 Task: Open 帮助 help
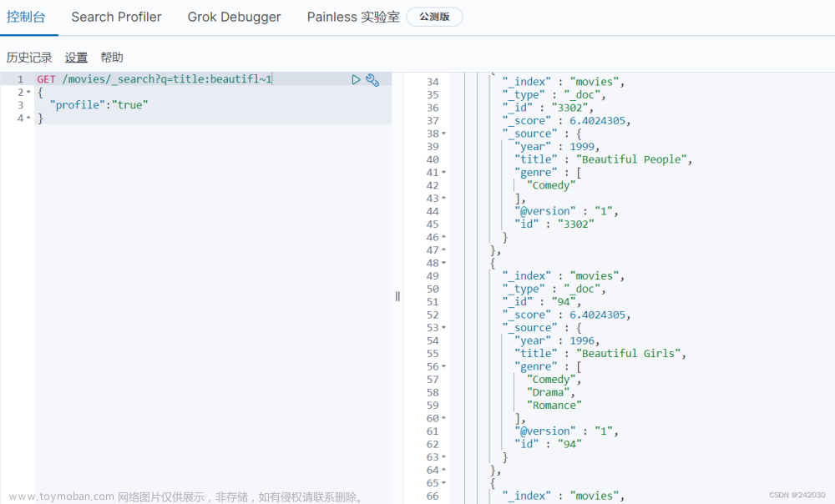(x=112, y=58)
